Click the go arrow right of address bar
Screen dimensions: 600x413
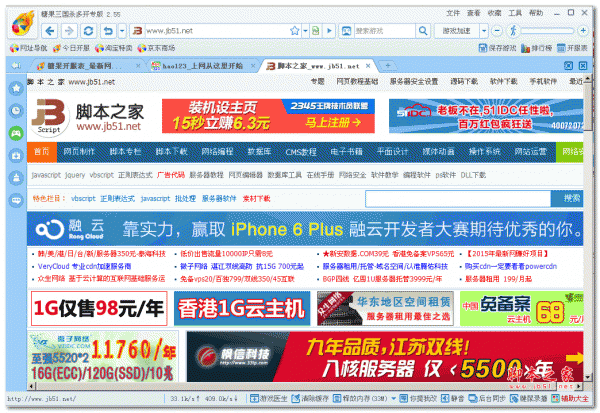(x=329, y=31)
